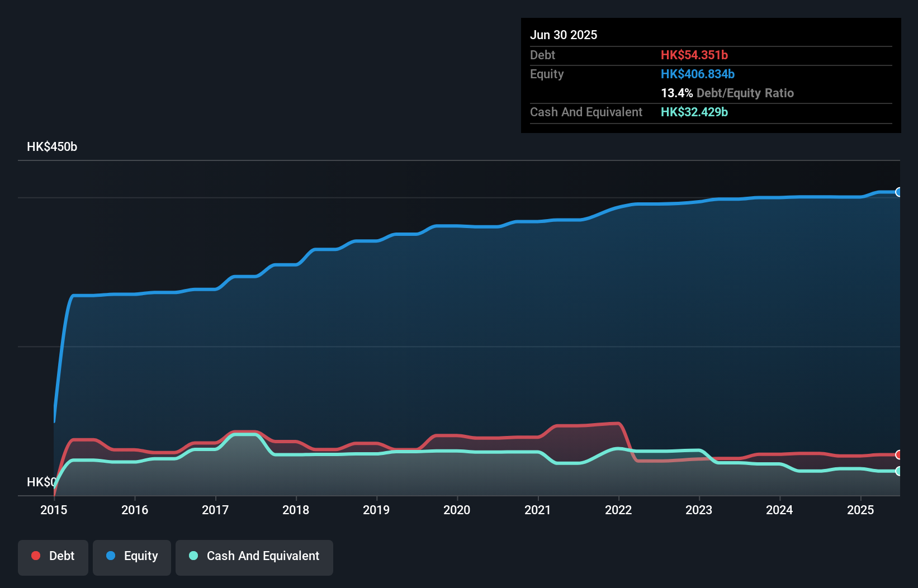The height and width of the screenshot is (588, 918).
Task: Select the 2019 x-axis year label
Action: pyautogui.click(x=376, y=510)
